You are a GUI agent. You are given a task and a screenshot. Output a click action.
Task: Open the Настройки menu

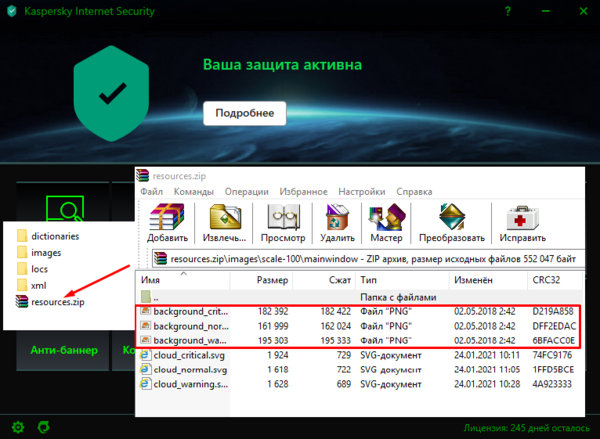point(362,192)
